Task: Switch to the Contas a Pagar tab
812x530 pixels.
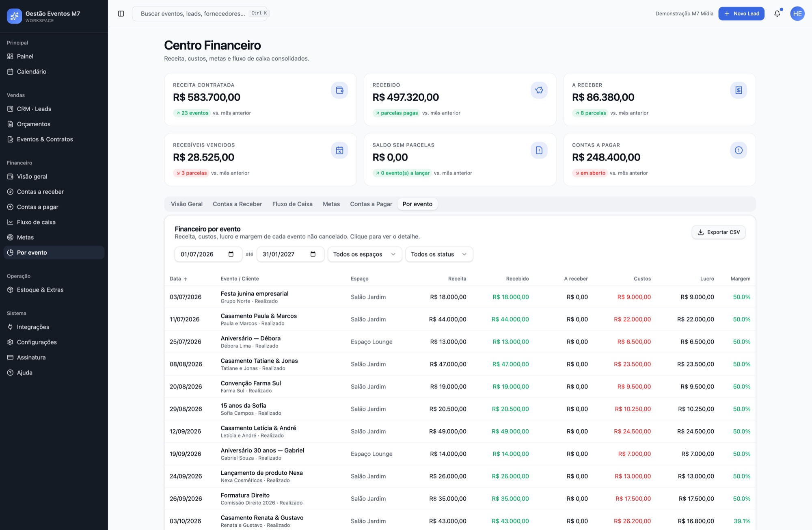Action: coord(371,204)
